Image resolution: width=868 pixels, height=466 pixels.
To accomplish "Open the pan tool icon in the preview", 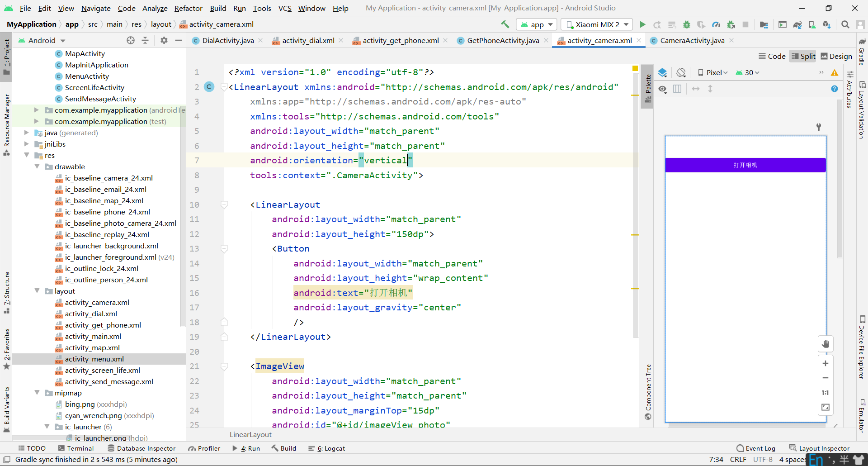I will (826, 344).
